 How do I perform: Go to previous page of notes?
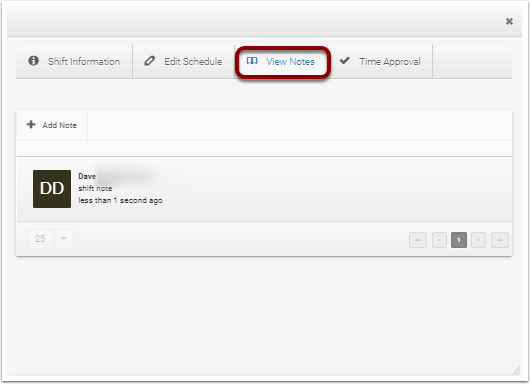point(439,240)
